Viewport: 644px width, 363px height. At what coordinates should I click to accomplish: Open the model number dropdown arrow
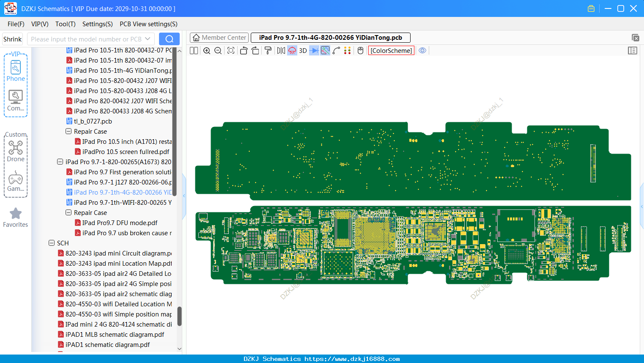(x=148, y=39)
